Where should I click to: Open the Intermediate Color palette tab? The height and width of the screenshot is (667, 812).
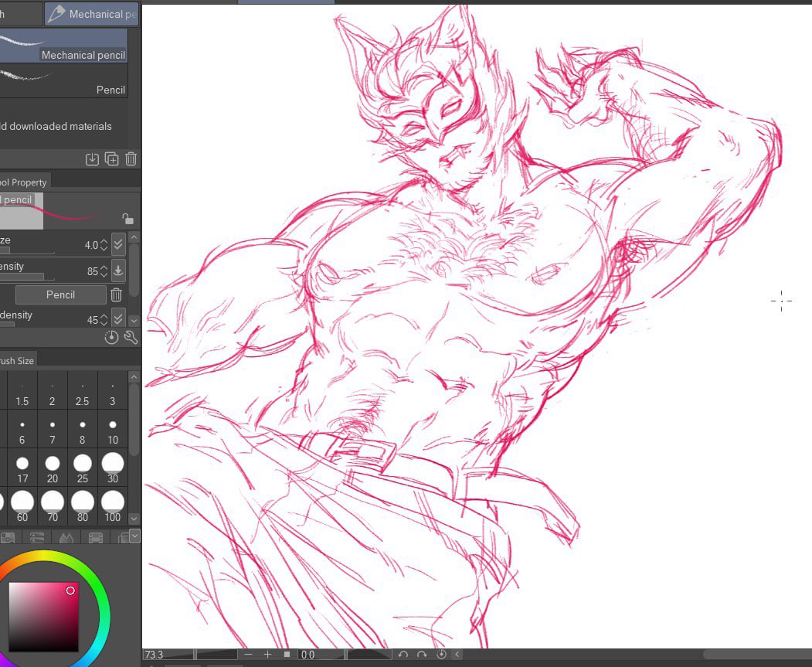click(66, 537)
